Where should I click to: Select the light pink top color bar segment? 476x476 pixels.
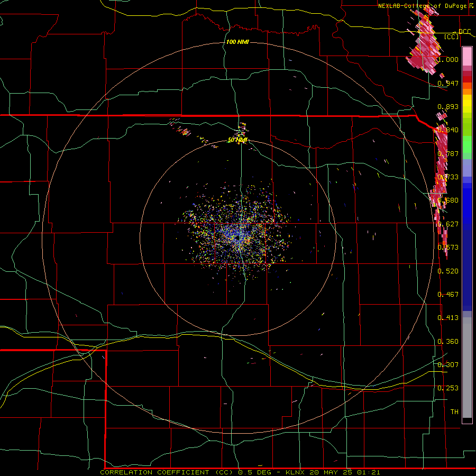467,57
